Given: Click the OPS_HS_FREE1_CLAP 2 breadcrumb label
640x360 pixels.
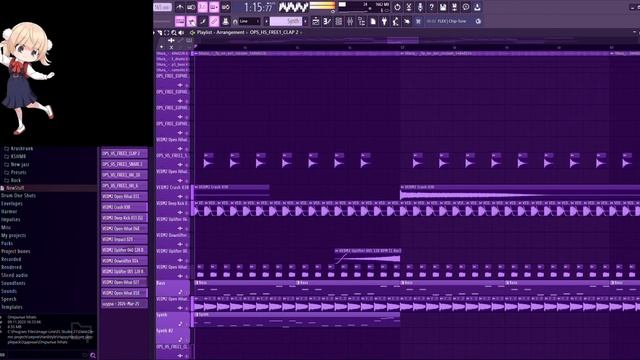Looking at the screenshot, I should [x=274, y=32].
